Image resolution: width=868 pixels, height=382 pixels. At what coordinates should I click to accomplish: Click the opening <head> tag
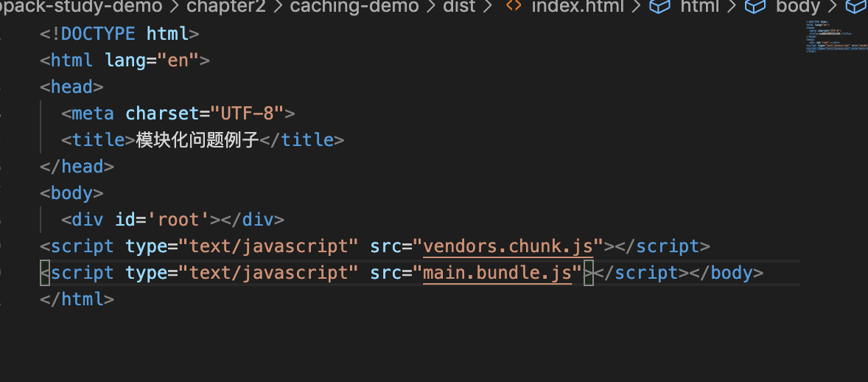71,87
